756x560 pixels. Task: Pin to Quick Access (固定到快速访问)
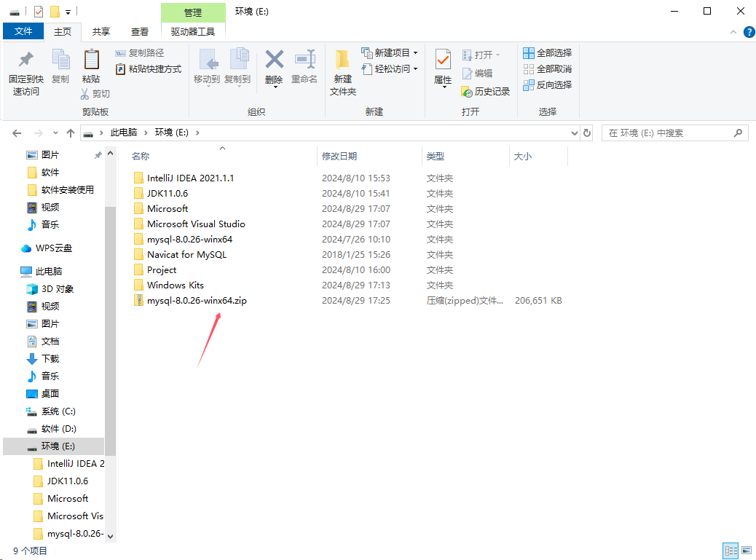pos(26,72)
